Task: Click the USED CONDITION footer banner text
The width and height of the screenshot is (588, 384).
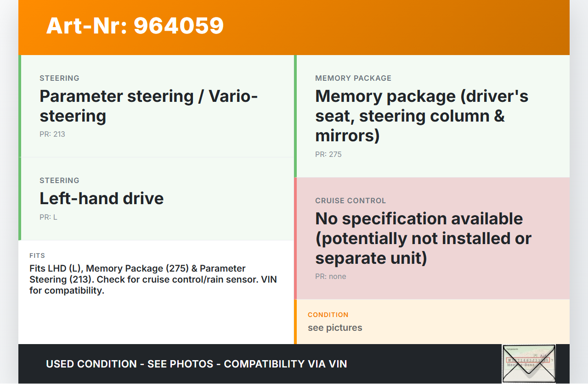Action: (196, 364)
